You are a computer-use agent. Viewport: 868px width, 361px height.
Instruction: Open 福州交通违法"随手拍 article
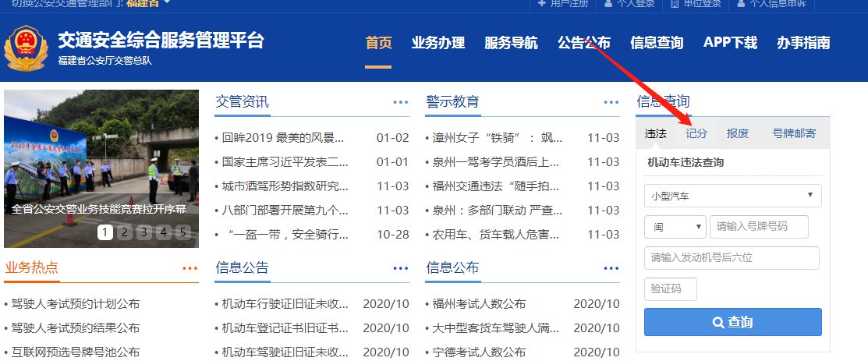pyautogui.click(x=495, y=186)
